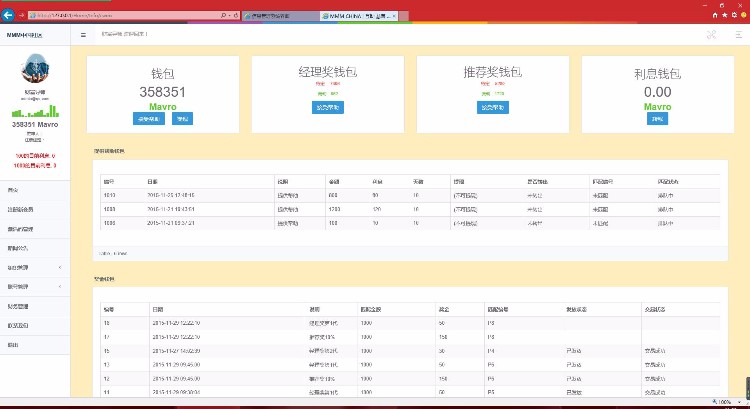Click the yellow smiley feedback icon
Image resolution: width=750 pixels, height=409 pixels.
[744, 15]
